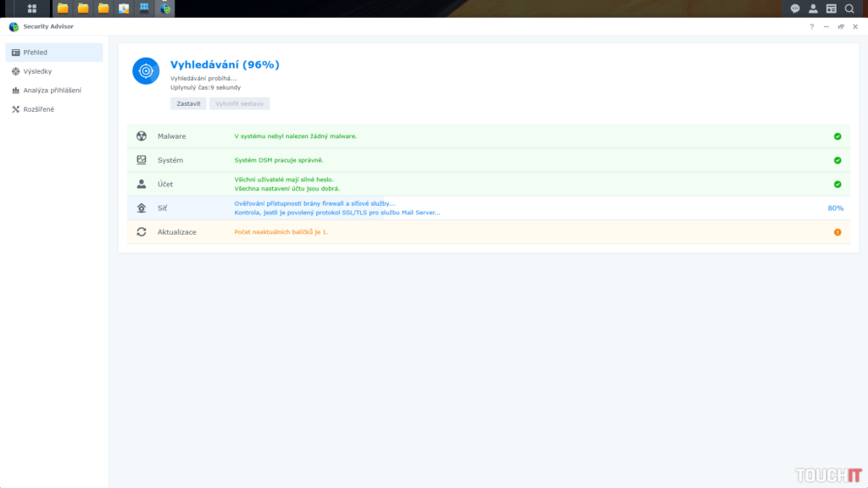Image resolution: width=868 pixels, height=488 pixels.
Task: Click the 80% progress indicator for Síť
Action: pos(835,208)
